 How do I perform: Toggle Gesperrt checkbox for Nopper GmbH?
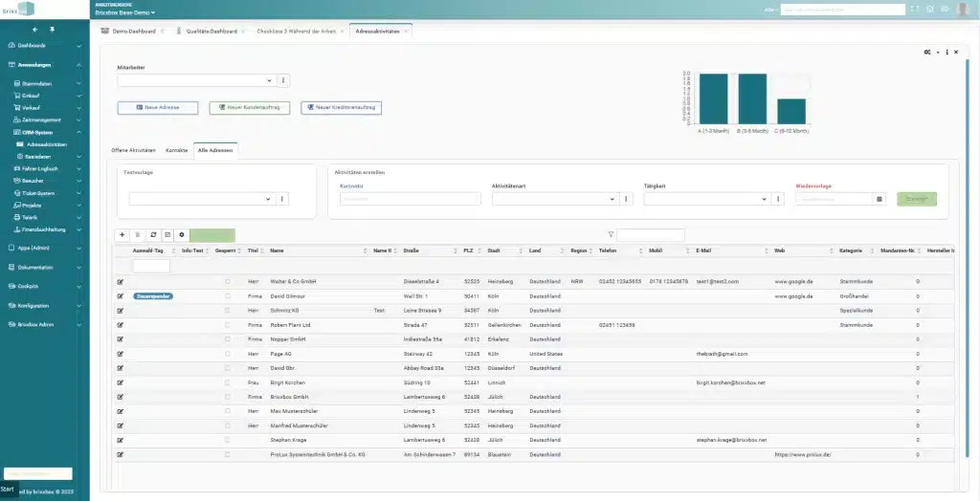coord(228,339)
